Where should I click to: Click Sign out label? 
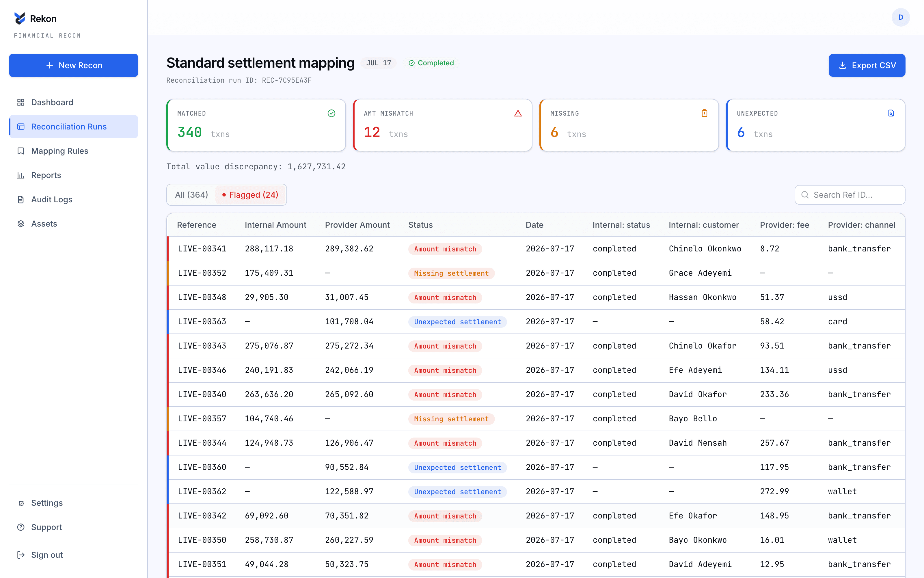[x=47, y=555]
